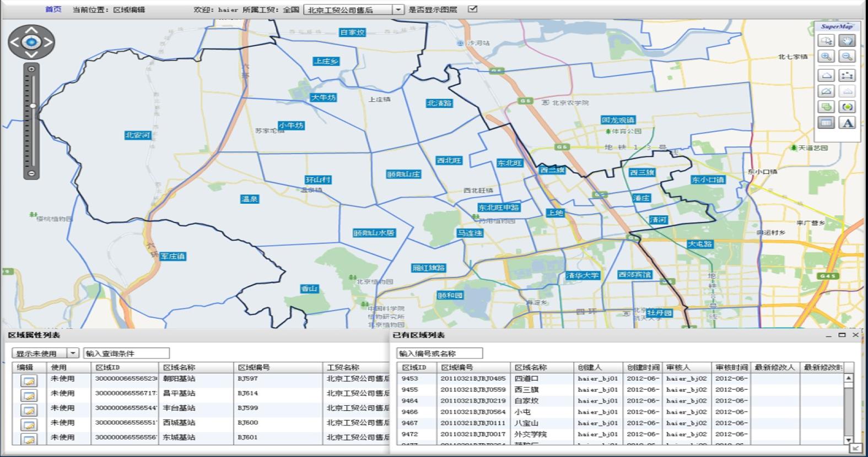Choose the zoom-in magnifier tool
This screenshot has width=868, height=457.
pyautogui.click(x=826, y=56)
